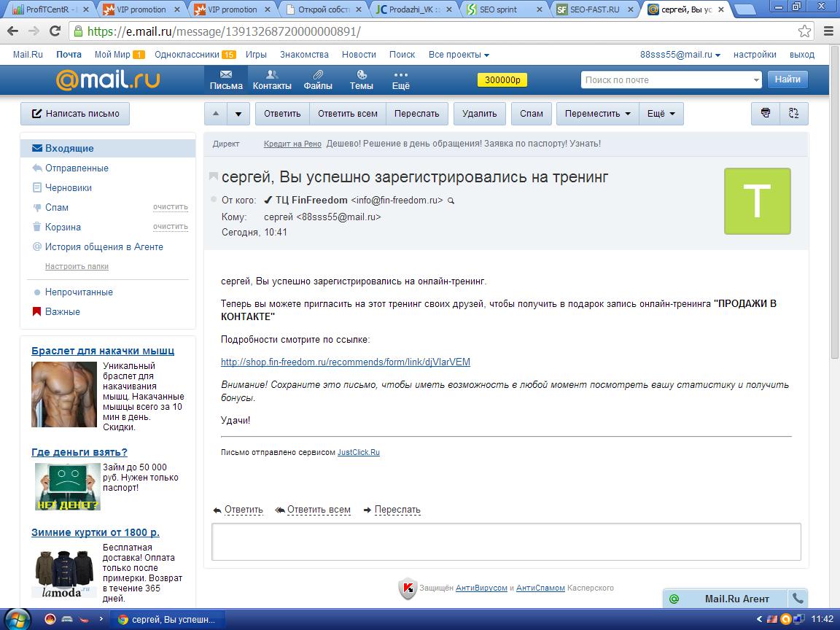The height and width of the screenshot is (630, 840).
Task: Click the @mail.ru logo
Action: 108,79
